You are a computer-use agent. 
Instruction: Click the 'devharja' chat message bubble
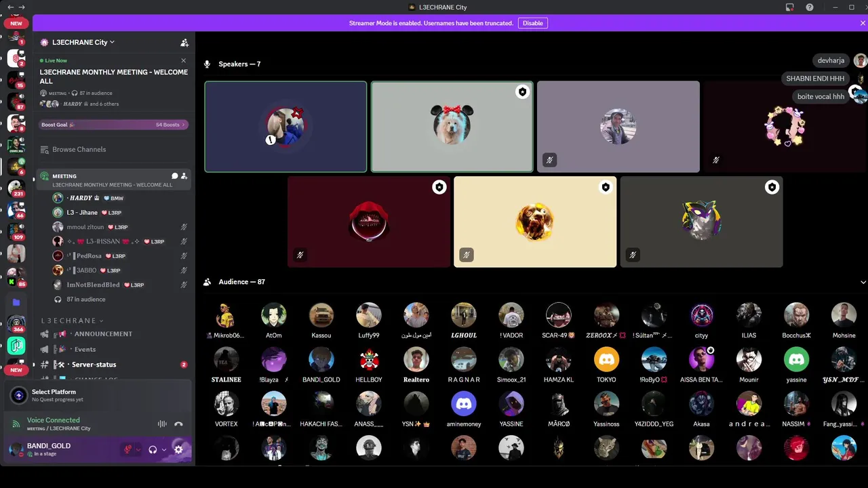pyautogui.click(x=831, y=61)
